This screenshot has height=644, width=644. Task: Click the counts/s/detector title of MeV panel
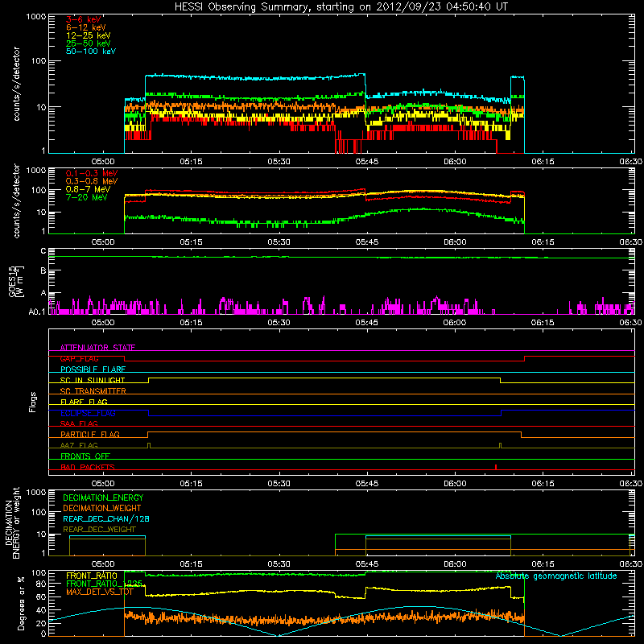[16, 201]
